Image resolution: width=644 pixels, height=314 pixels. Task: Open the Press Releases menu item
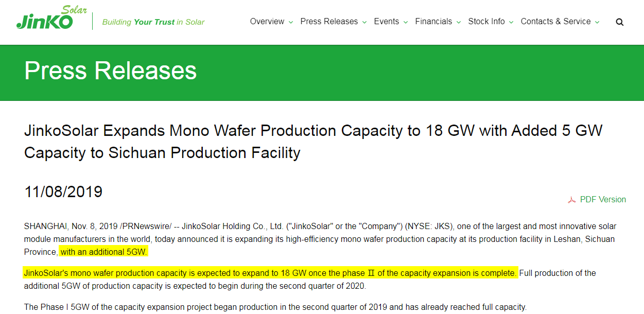[329, 22]
